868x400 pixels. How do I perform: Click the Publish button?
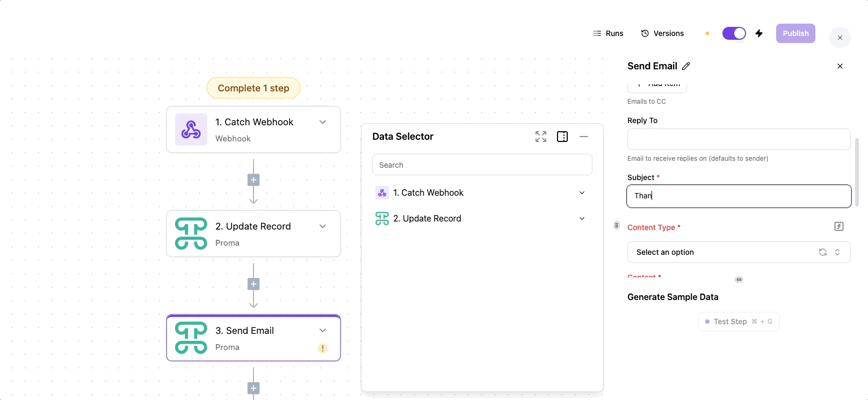795,33
